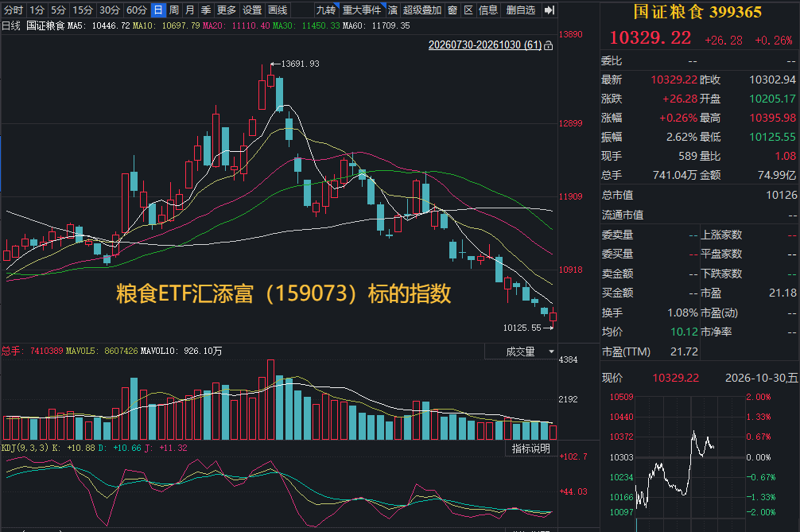Screen dimensions: 800x532
Task: Click the date range 20260730-20261030 link
Action: pos(485,45)
